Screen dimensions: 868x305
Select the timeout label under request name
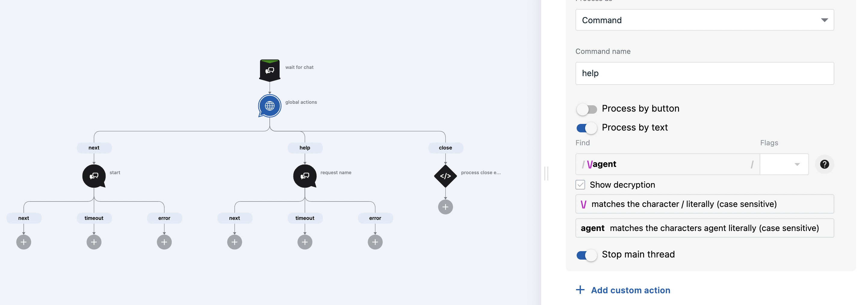[305, 218]
